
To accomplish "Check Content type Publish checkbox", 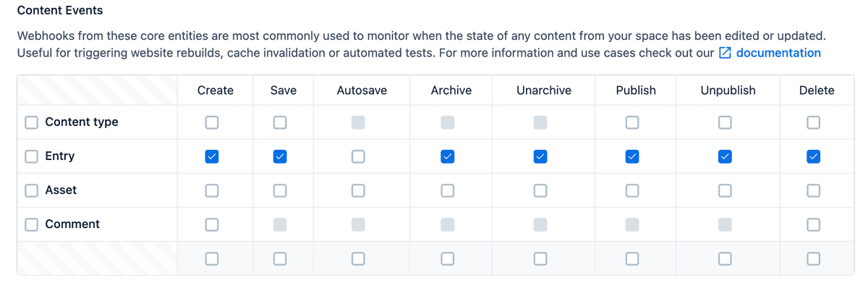I will 632,122.
